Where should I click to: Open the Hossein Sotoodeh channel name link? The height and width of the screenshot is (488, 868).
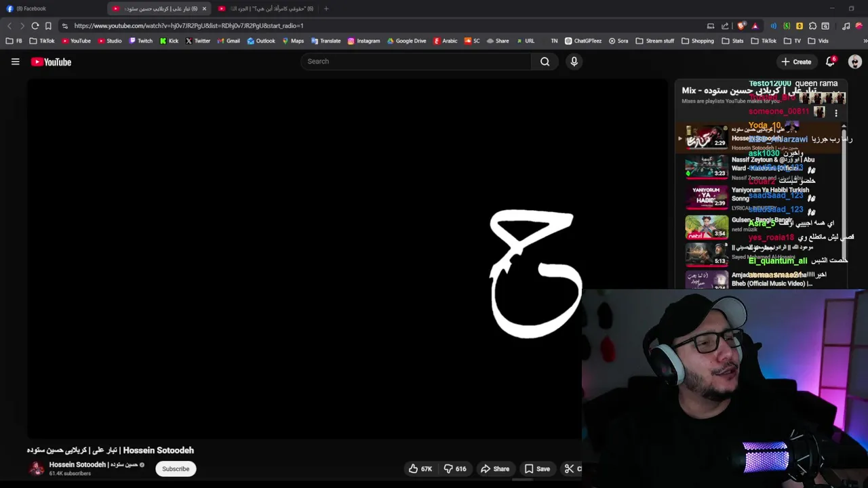[93, 465]
